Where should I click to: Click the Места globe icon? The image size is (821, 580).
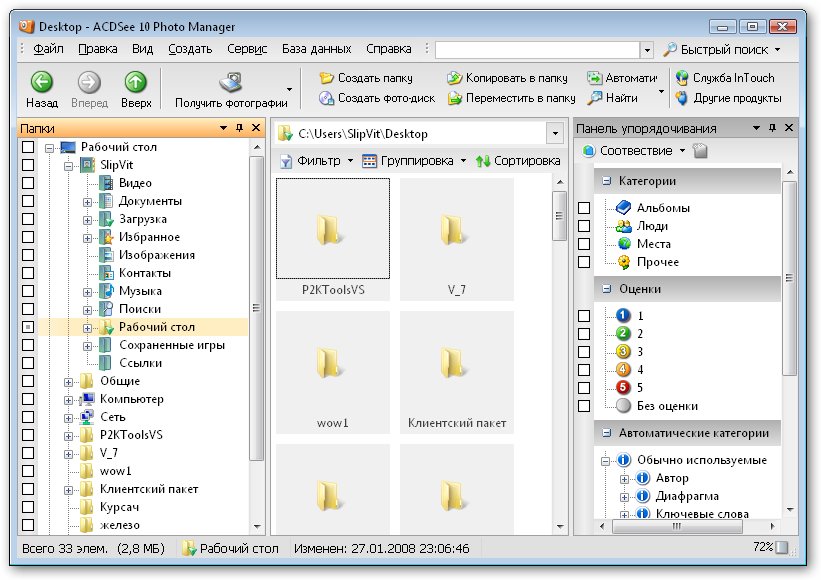click(624, 244)
